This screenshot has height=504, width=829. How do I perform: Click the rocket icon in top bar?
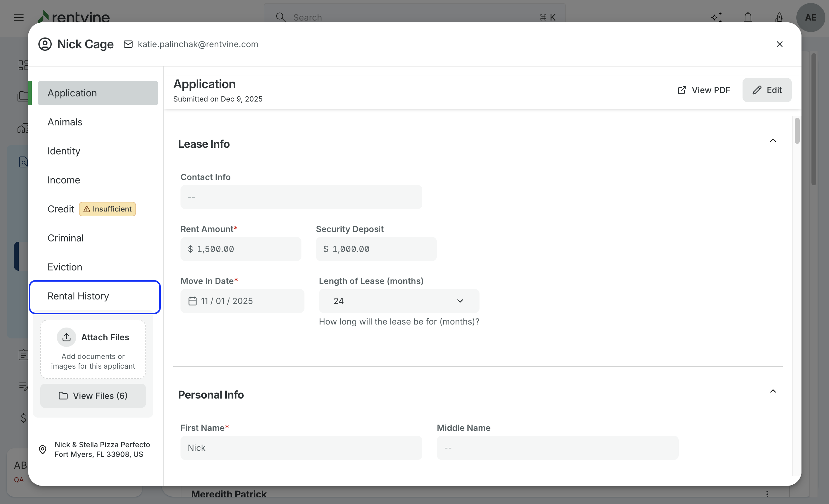click(779, 17)
